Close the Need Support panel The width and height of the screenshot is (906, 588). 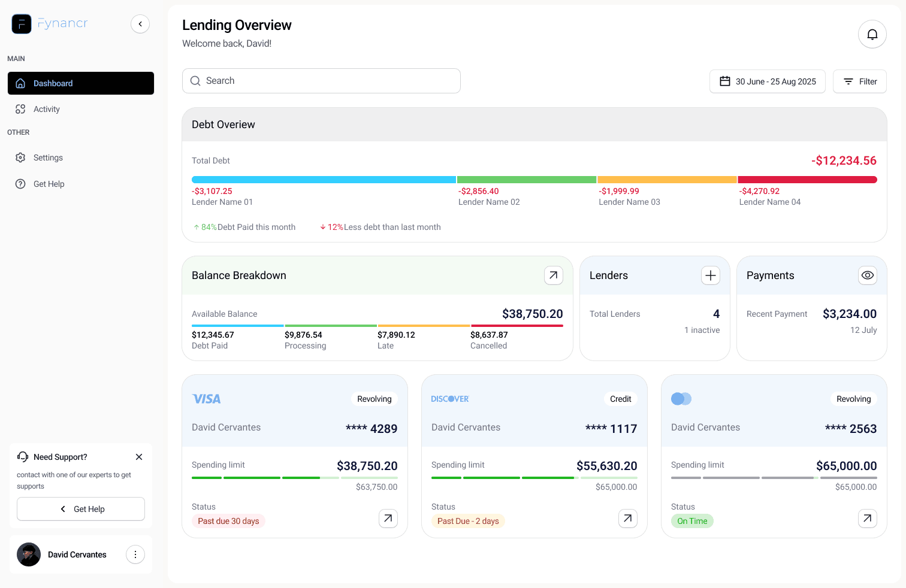(x=139, y=457)
